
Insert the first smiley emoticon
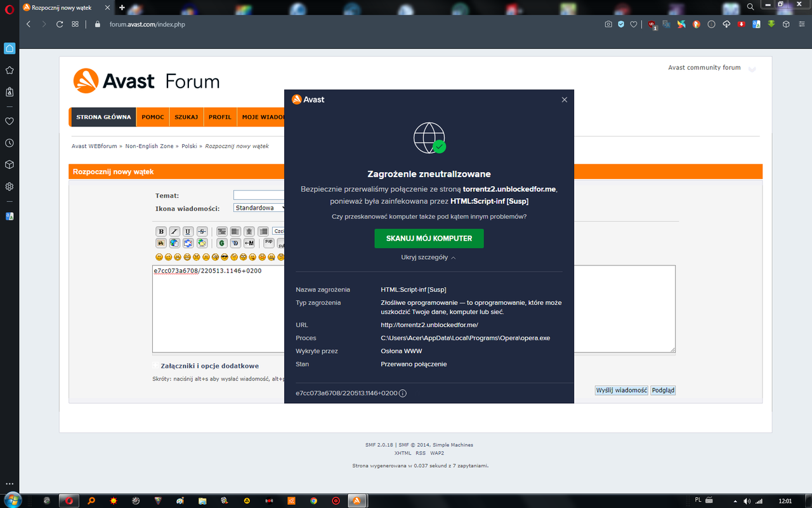(x=159, y=257)
